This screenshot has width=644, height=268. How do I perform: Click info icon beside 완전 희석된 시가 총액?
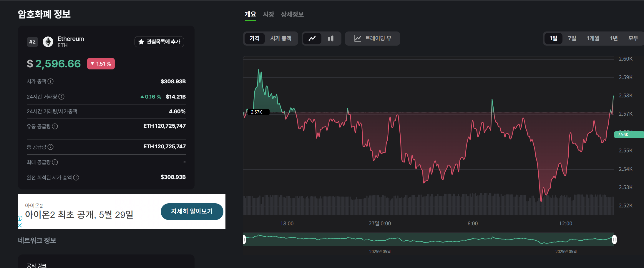tap(76, 177)
